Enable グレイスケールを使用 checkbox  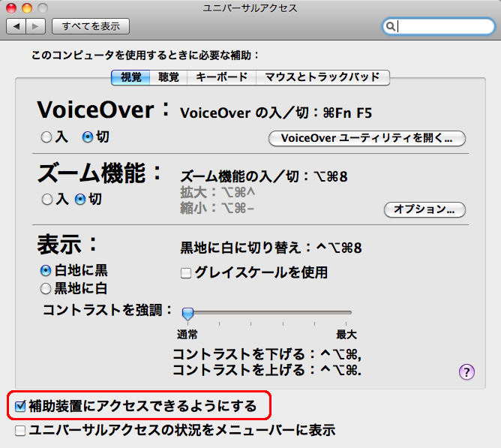pos(186,273)
